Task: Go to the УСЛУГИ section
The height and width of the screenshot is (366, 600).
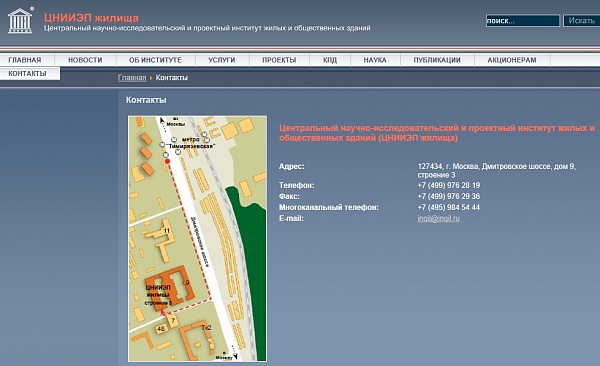Action: [222, 60]
